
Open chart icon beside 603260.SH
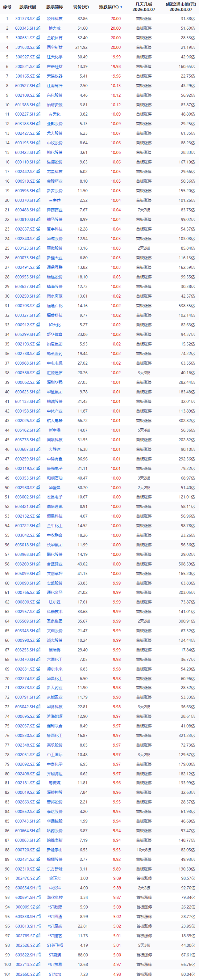click(38, 564)
